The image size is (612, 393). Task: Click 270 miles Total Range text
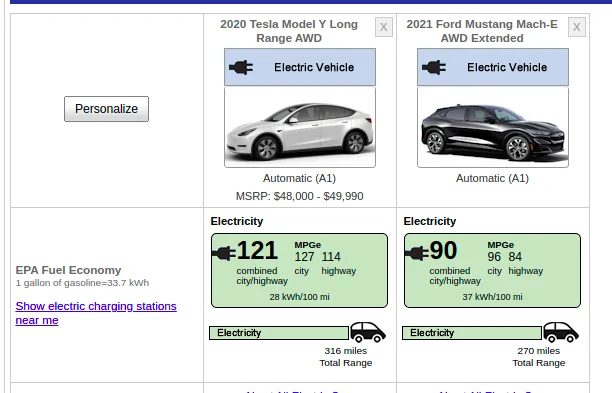click(x=539, y=357)
